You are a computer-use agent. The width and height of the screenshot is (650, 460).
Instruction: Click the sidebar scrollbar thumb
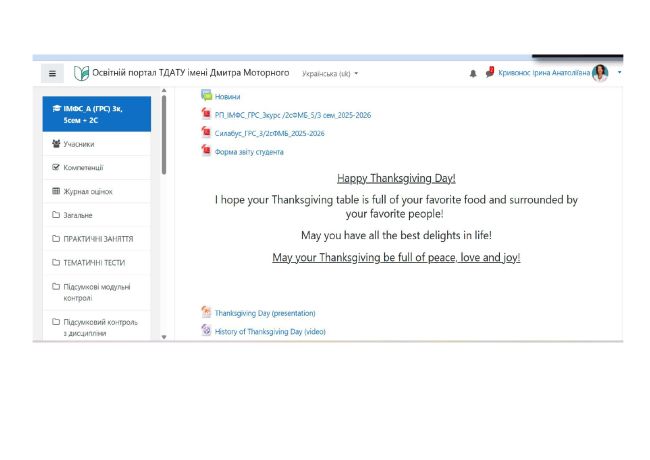[164, 135]
